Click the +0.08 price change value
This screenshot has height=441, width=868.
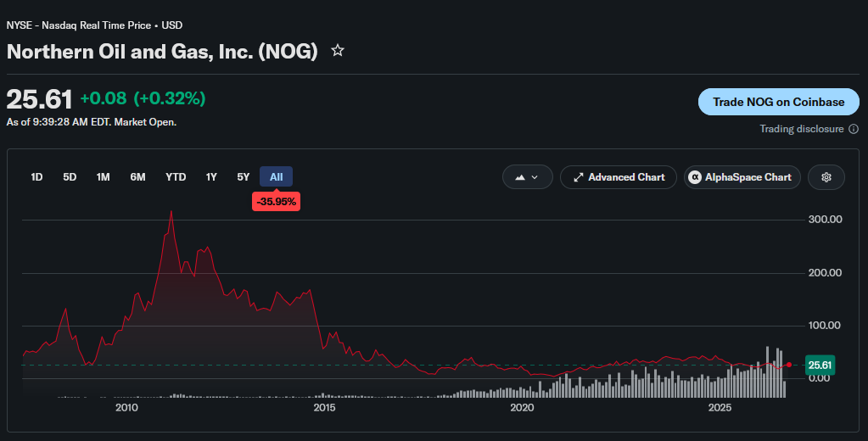[x=104, y=98]
